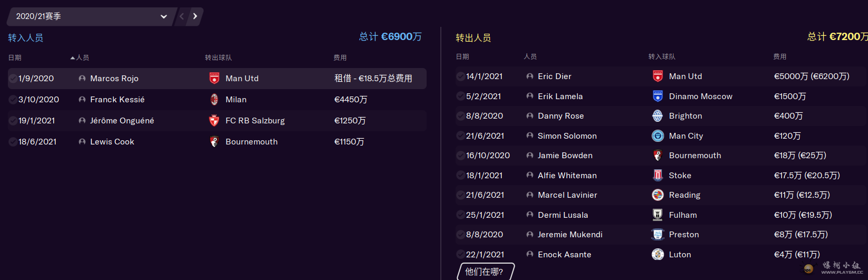Open the Erik Lamela player profile link
The width and height of the screenshot is (868, 280).
[560, 96]
